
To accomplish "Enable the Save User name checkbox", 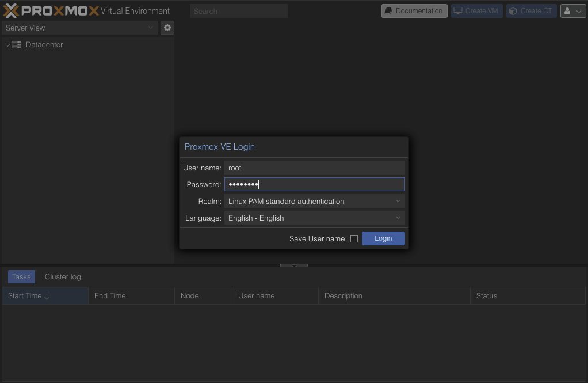I will (x=354, y=238).
